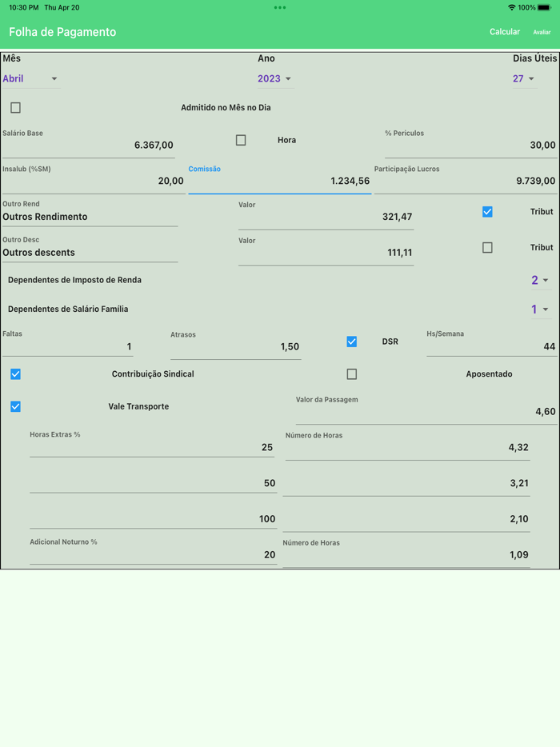This screenshot has height=747, width=560.
Task: Edit Adicional Noturno % field
Action: (154, 551)
